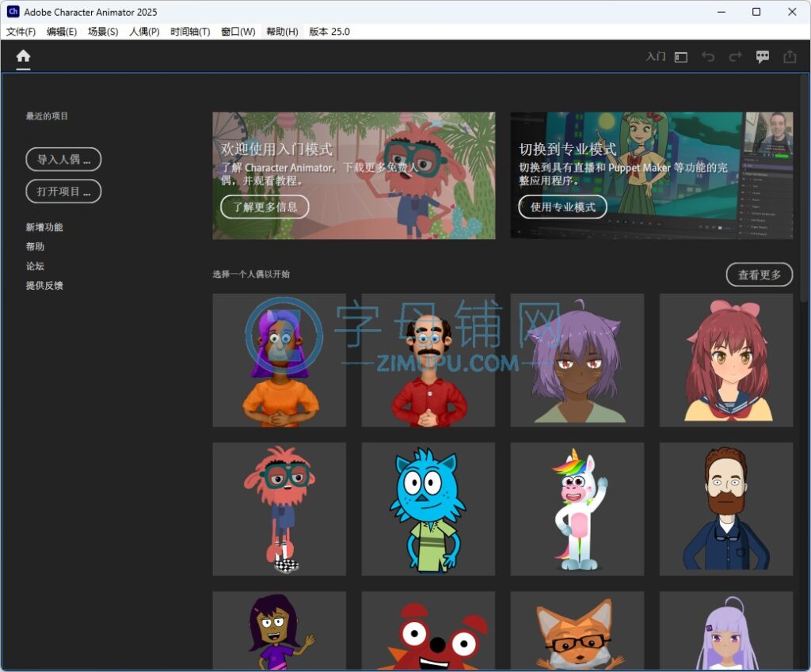Image resolution: width=811 pixels, height=672 pixels.
Task: Open the 提供反馈 link
Action: tap(44, 285)
